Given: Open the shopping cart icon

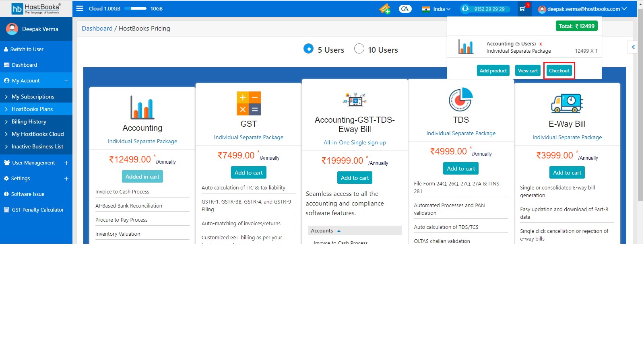Looking at the screenshot, I should (x=522, y=9).
